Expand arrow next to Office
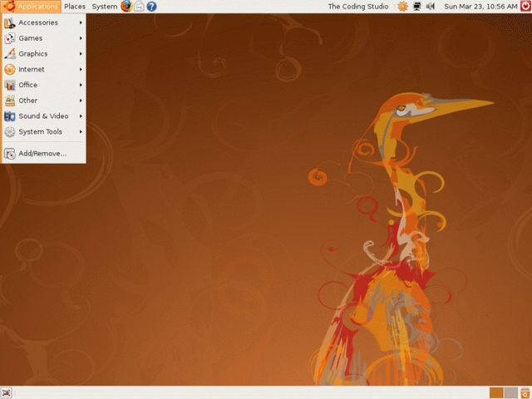 [x=81, y=85]
